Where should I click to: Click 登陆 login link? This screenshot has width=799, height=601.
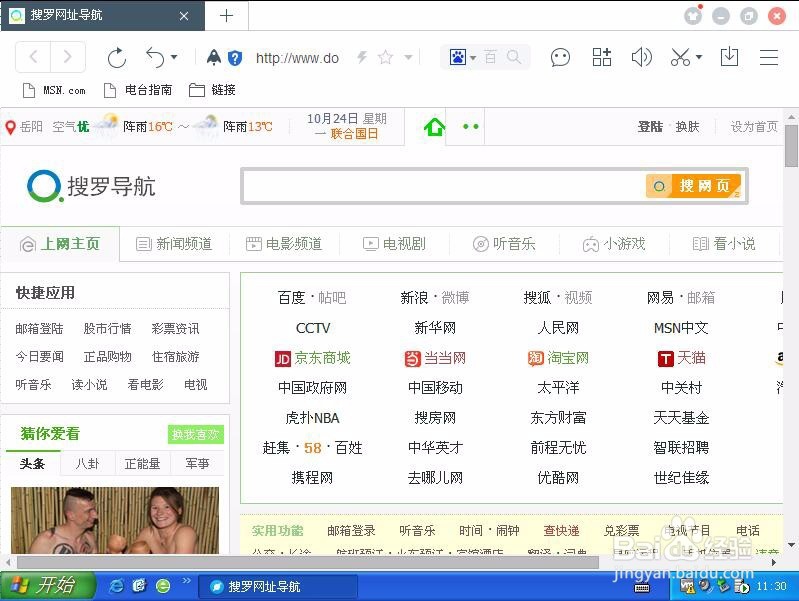point(650,126)
